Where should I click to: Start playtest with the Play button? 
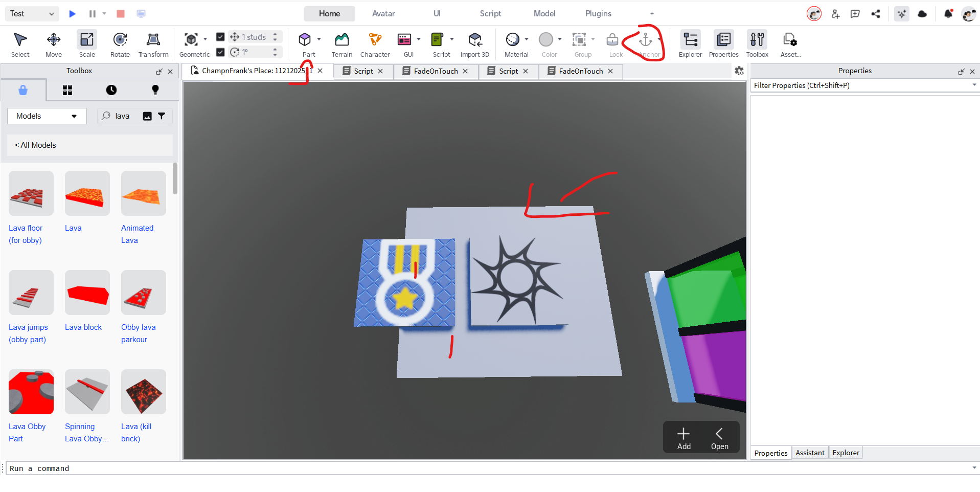73,14
